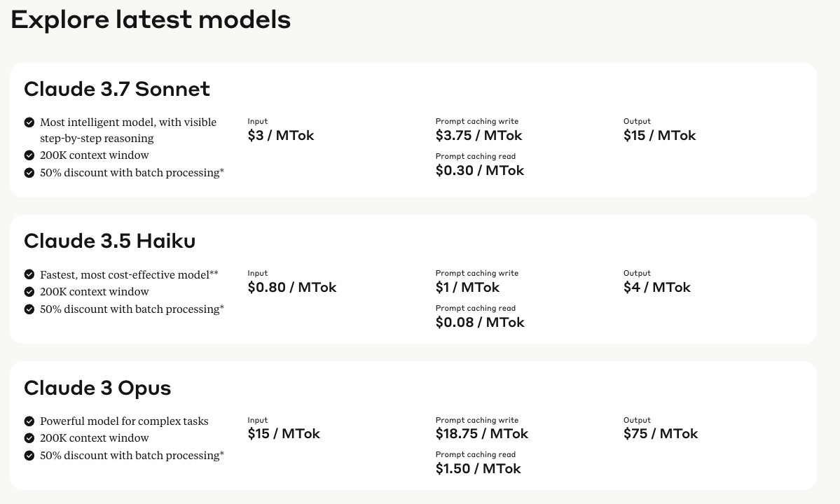Image resolution: width=840 pixels, height=504 pixels.
Task: Click Haiku prompt caching write price $1 / MTok
Action: tap(468, 287)
